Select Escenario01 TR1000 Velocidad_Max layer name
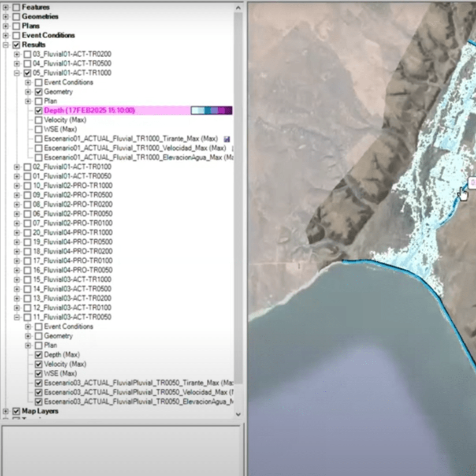Screen dimensions: 476x476 tap(135, 148)
